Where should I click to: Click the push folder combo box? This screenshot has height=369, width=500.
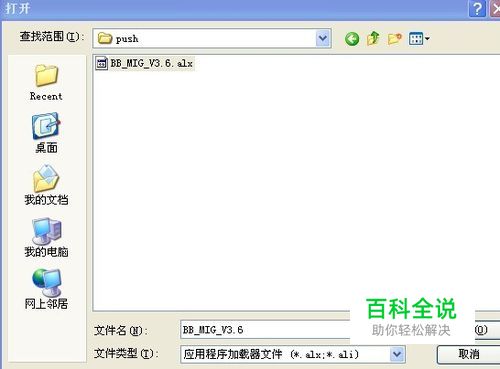click(212, 39)
